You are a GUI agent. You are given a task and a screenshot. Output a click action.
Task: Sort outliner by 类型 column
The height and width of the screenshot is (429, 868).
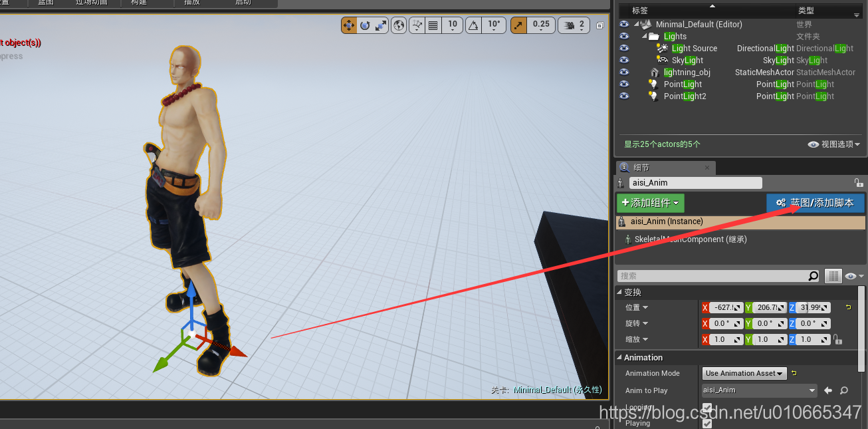click(806, 11)
